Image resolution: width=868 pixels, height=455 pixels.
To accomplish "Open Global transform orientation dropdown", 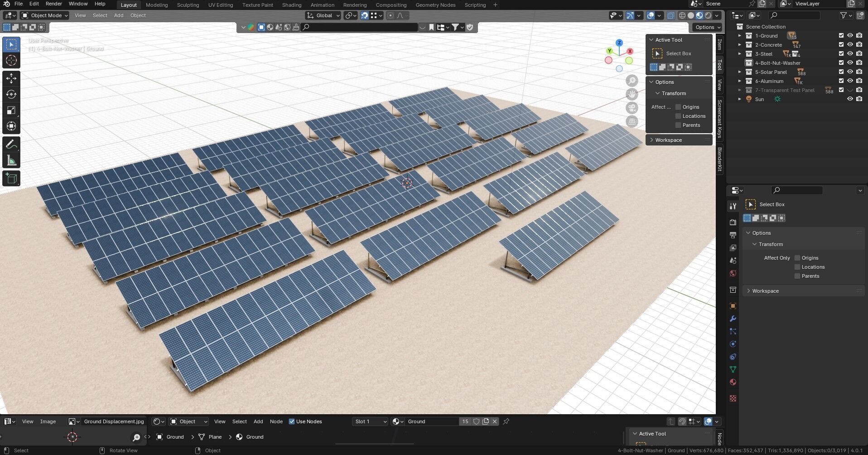I will [323, 15].
